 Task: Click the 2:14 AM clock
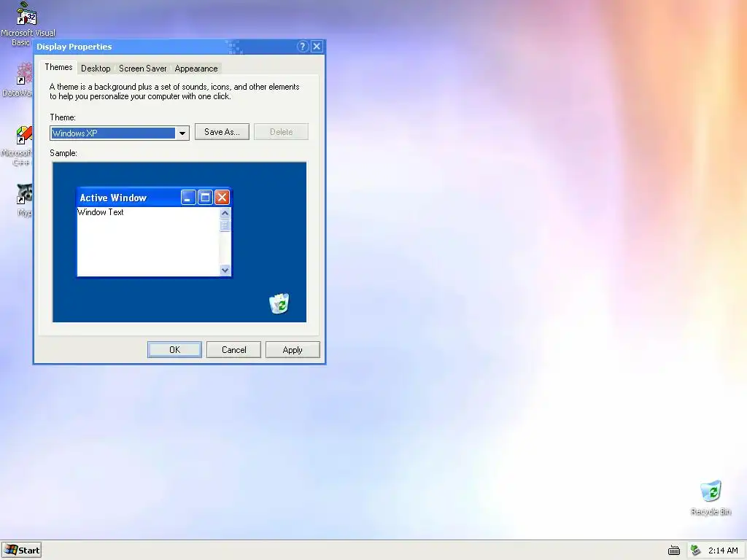(723, 551)
